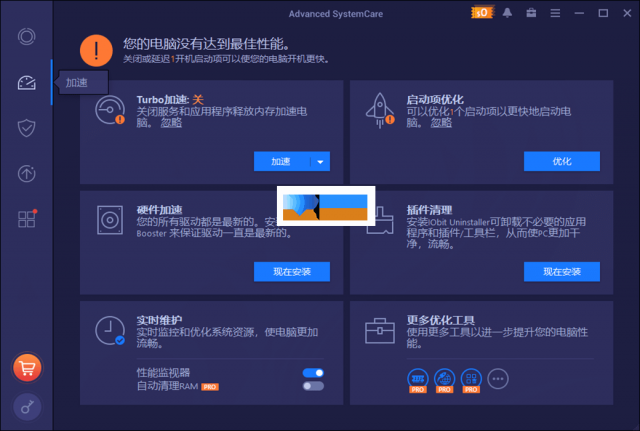The width and height of the screenshot is (640, 431).
Task: Click the 启动项优化 rocket icon
Action: tap(380, 110)
